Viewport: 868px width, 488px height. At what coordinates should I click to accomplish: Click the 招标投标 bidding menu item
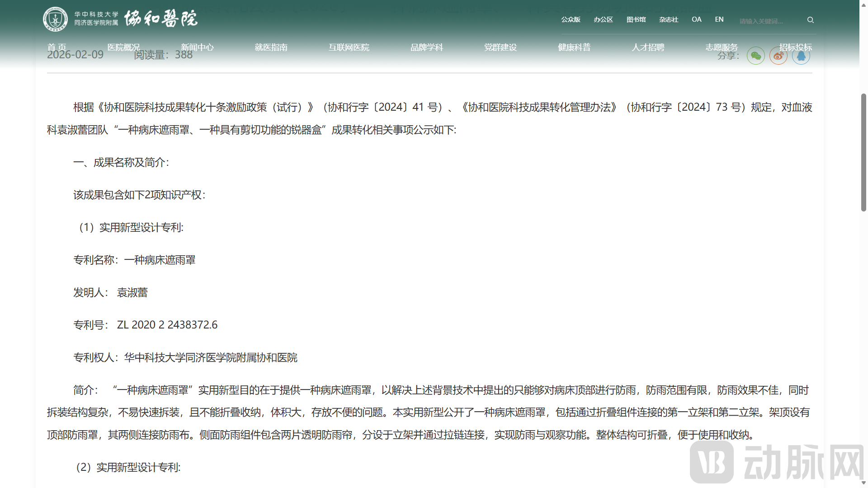pos(796,47)
